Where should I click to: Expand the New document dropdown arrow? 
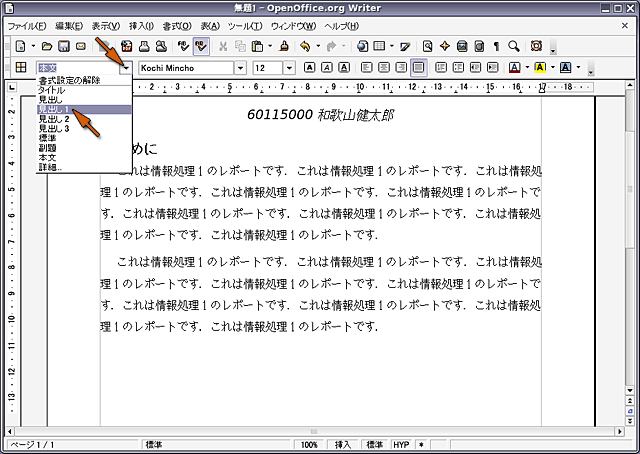(x=33, y=46)
